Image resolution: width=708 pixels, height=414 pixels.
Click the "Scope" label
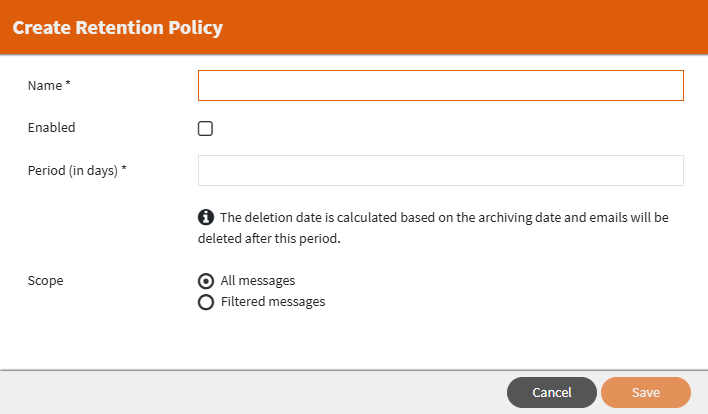click(45, 281)
